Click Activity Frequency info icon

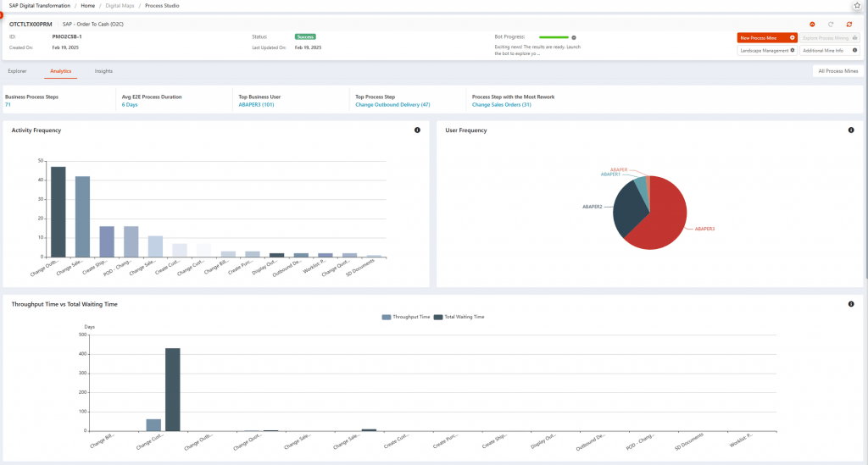click(417, 130)
